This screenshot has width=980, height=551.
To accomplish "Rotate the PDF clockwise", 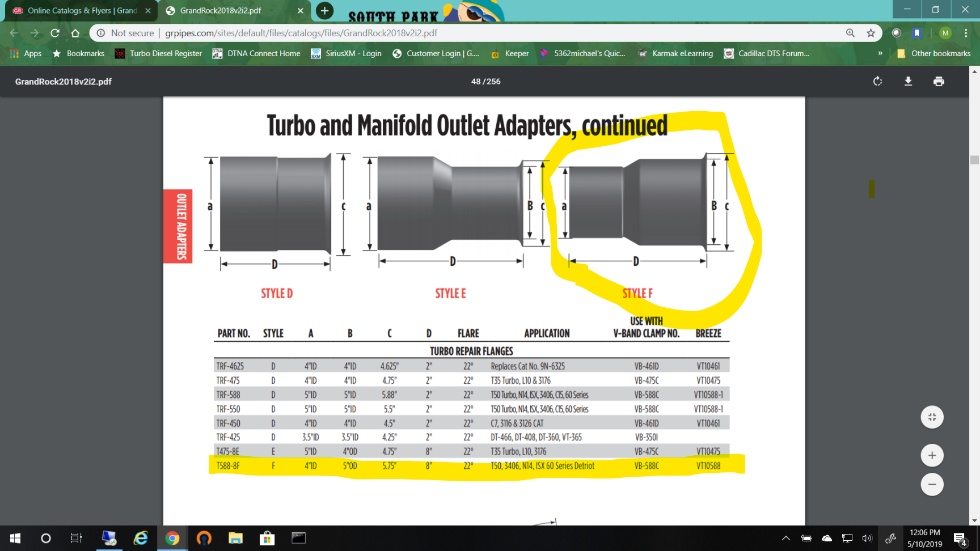I will click(877, 81).
